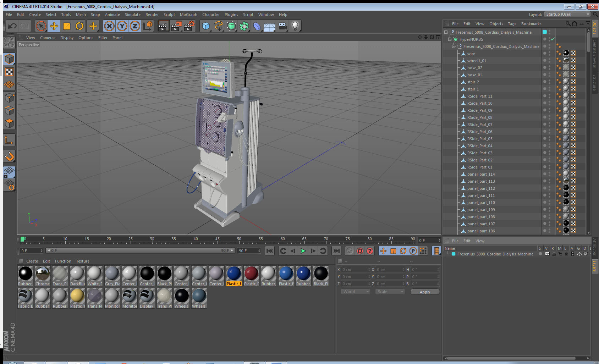Select the panel_part_114 object
Viewport: 599px width, 364px height.
tap(481, 174)
